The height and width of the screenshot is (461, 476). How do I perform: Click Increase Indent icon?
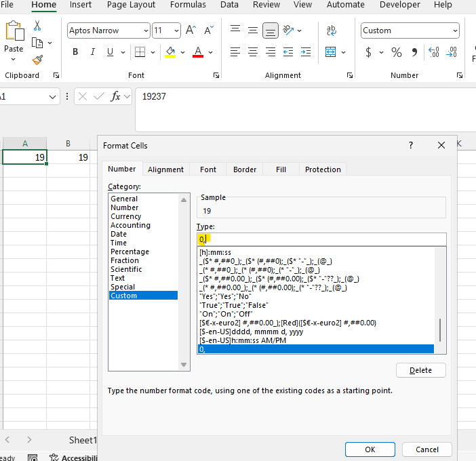pos(306,52)
